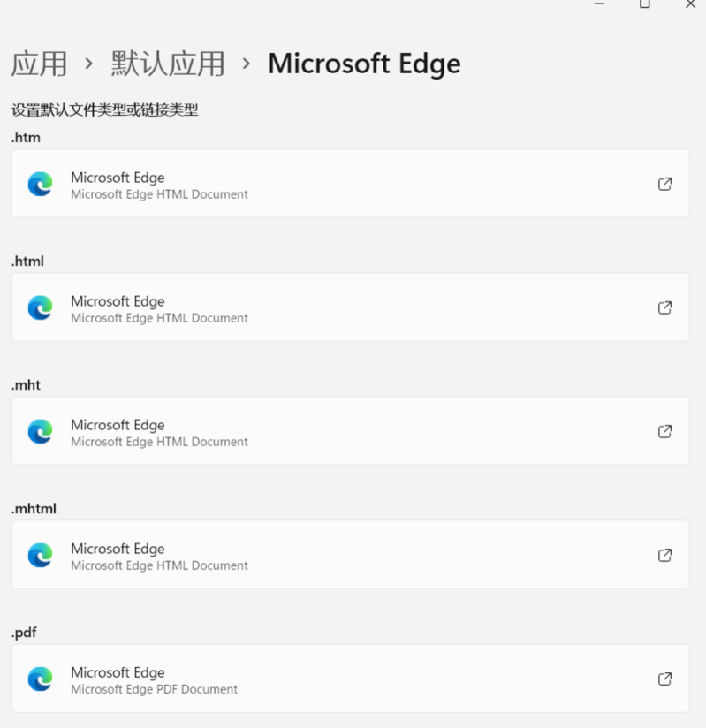Open the .htm default app card
This screenshot has height=728, width=706.
tap(350, 184)
